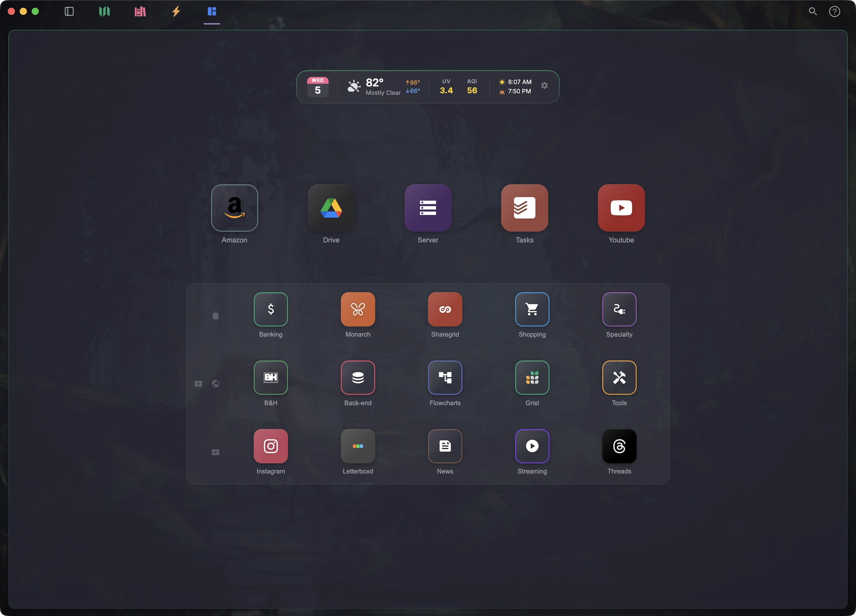Open the Specialty shortcut
Image resolution: width=856 pixels, height=616 pixels.
pos(619,309)
